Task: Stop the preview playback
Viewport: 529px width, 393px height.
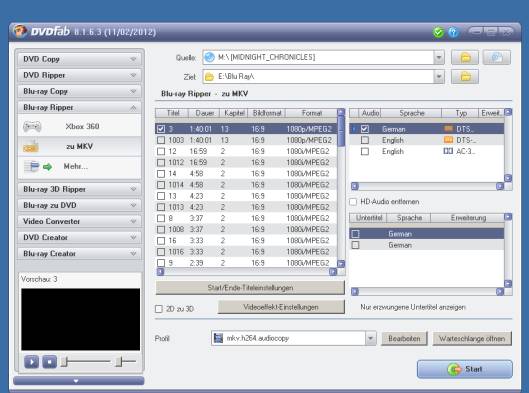Action: (49, 362)
